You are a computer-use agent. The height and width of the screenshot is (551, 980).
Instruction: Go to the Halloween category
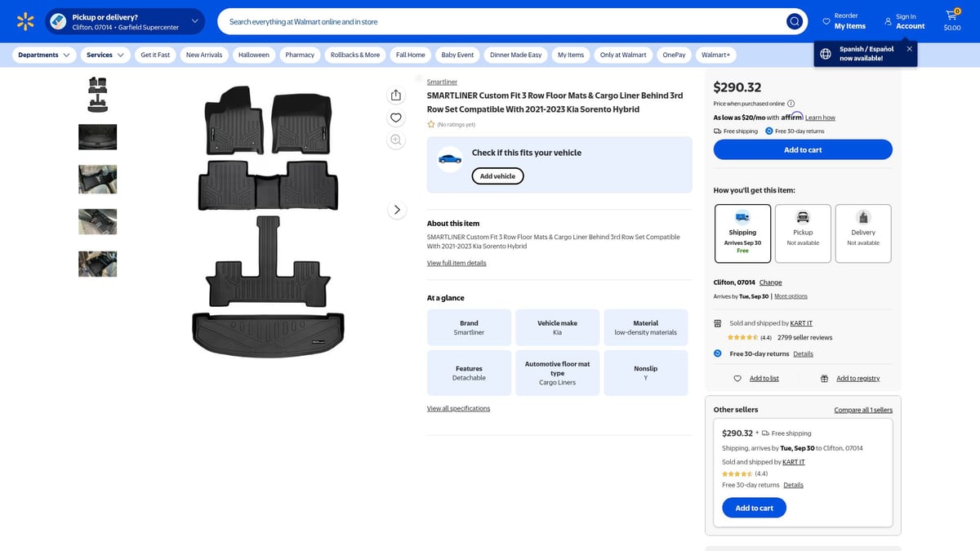coord(254,55)
